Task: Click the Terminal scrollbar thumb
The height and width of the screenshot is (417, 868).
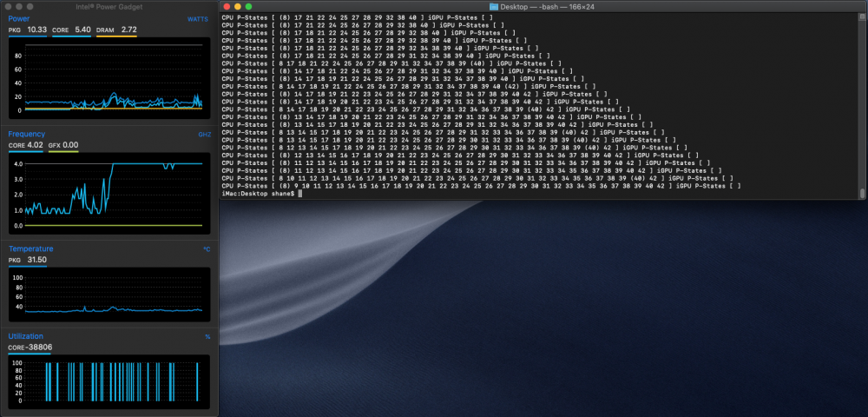Action: (863, 193)
